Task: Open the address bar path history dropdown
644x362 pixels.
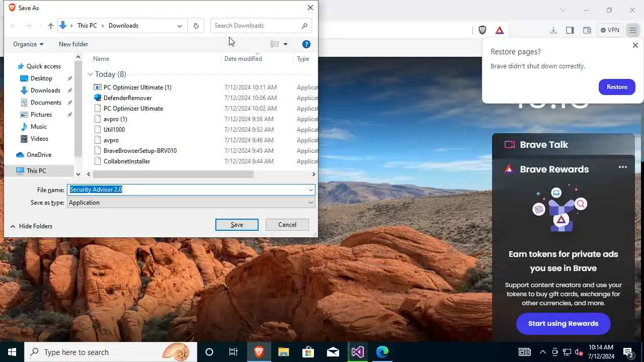Action: 180,26
